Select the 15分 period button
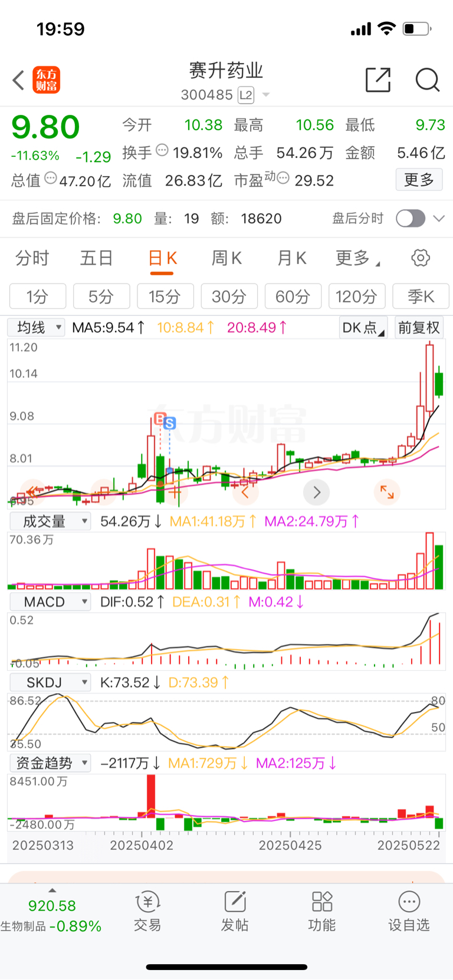This screenshot has width=453, height=980. click(166, 296)
